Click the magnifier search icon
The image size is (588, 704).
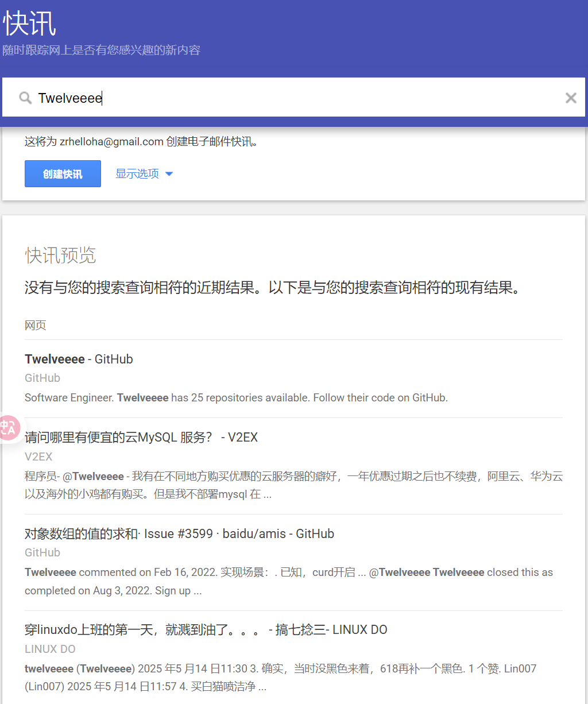point(25,98)
